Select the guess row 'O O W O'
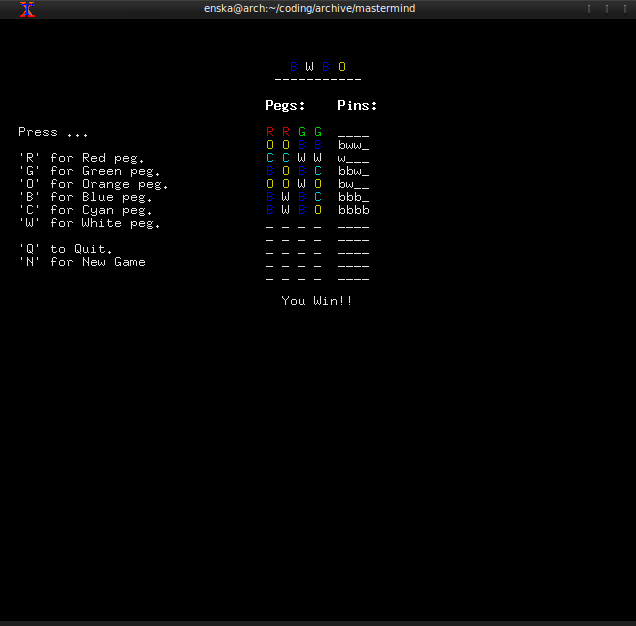Image resolution: width=636 pixels, height=626 pixels. (294, 184)
